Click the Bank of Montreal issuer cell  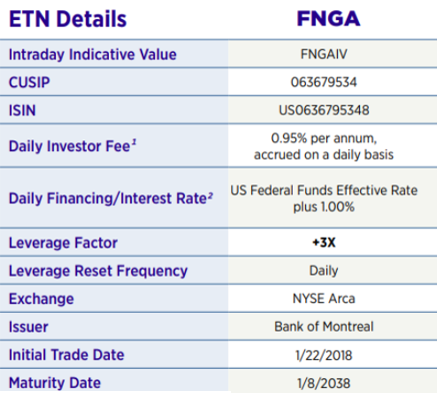point(324,326)
